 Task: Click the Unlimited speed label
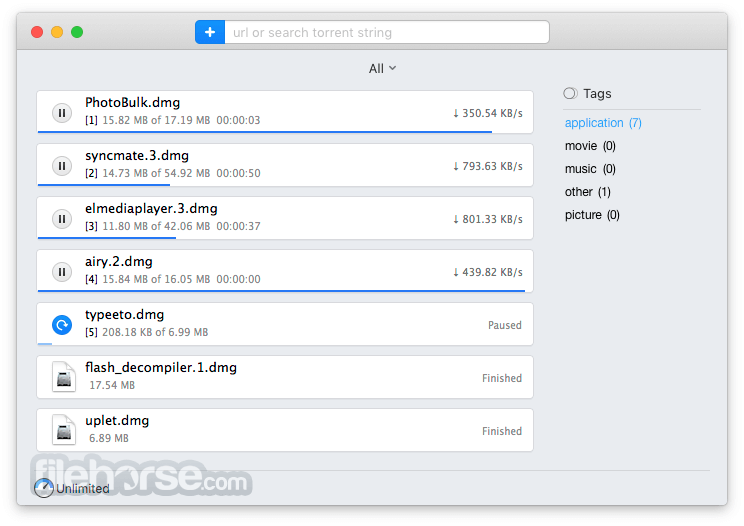tap(83, 489)
